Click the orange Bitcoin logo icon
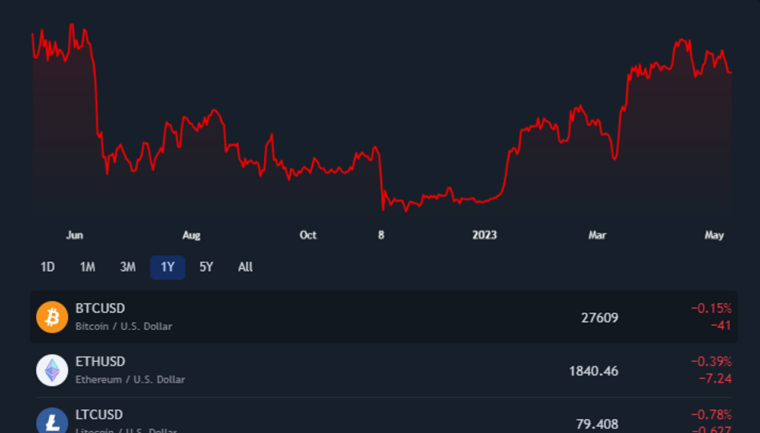Screen dimensions: 760x433 pos(52,318)
